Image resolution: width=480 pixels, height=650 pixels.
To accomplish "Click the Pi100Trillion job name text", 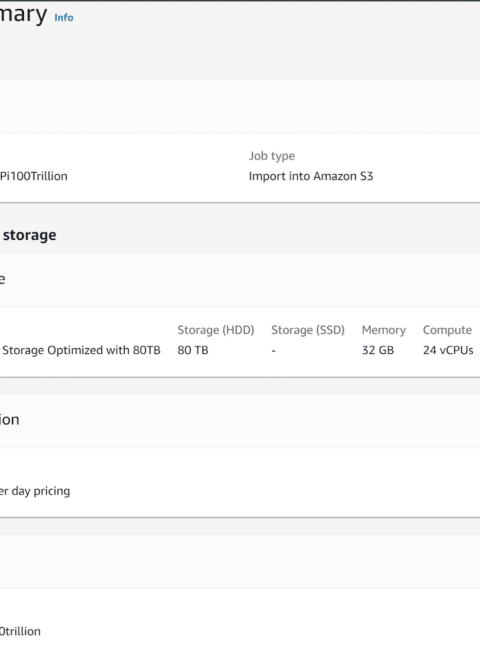I will [34, 176].
